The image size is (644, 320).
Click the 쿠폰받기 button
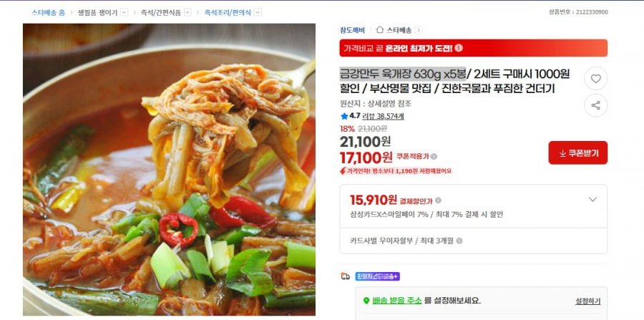[x=578, y=152]
